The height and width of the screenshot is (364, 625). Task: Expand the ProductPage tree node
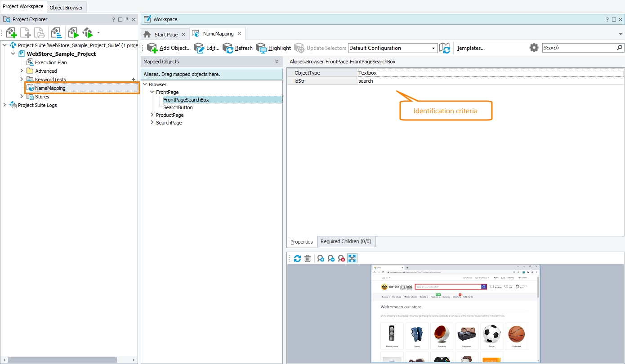coord(152,115)
